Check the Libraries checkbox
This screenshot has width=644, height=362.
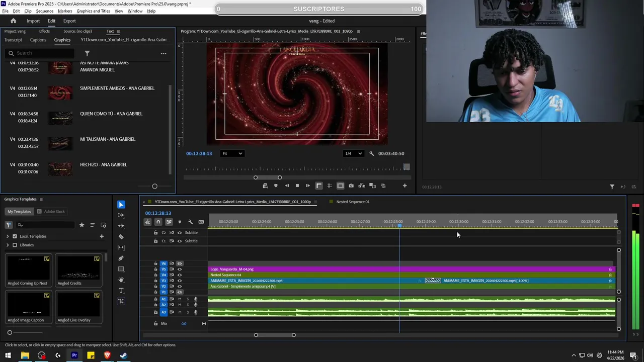[15, 245]
